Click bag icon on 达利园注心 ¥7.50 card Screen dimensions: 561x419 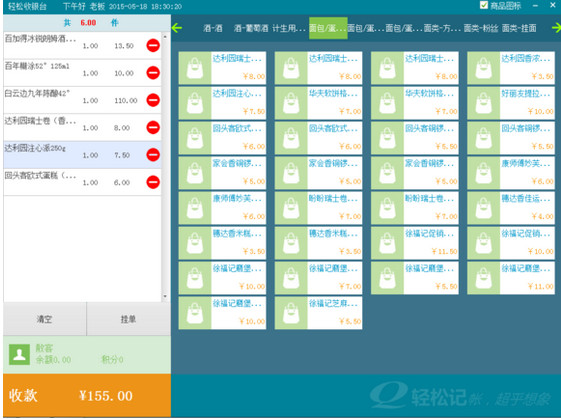195,103
